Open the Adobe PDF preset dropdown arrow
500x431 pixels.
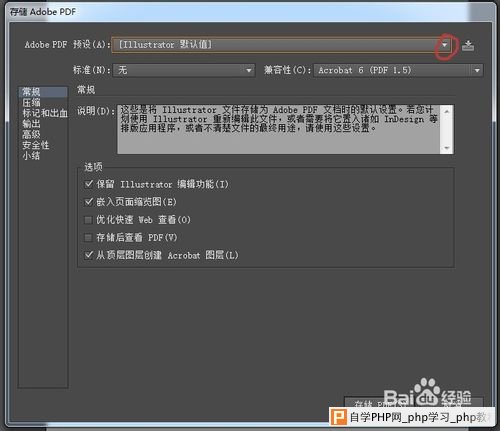click(x=444, y=45)
